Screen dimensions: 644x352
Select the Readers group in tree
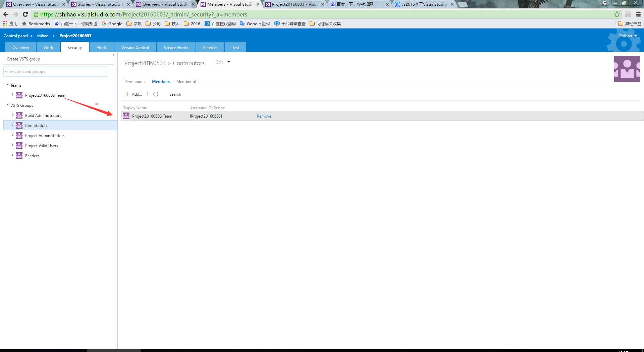(x=32, y=156)
